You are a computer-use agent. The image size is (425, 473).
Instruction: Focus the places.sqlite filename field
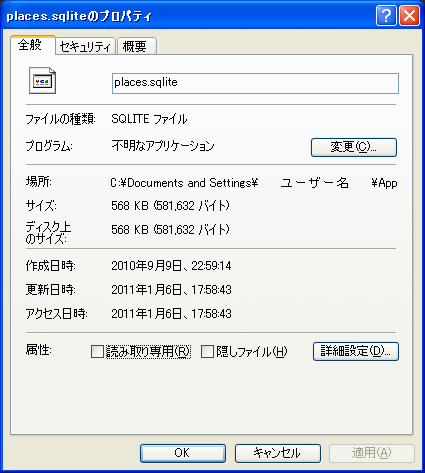pos(255,83)
